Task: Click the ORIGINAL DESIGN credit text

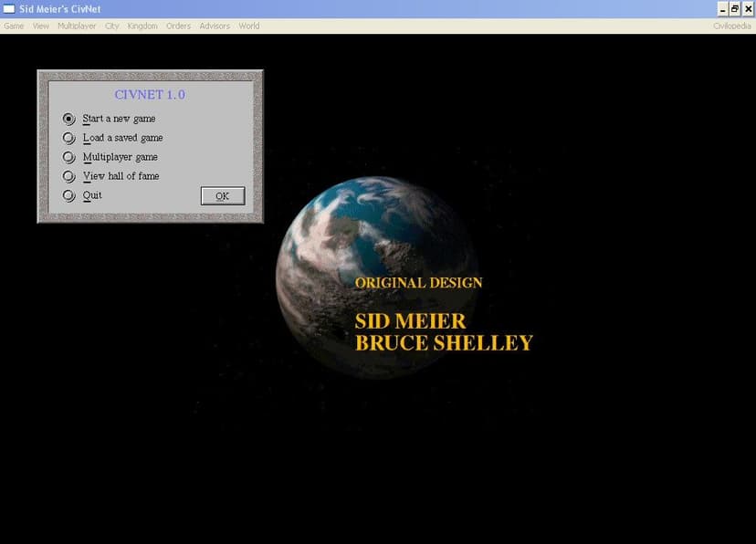Action: tap(418, 283)
